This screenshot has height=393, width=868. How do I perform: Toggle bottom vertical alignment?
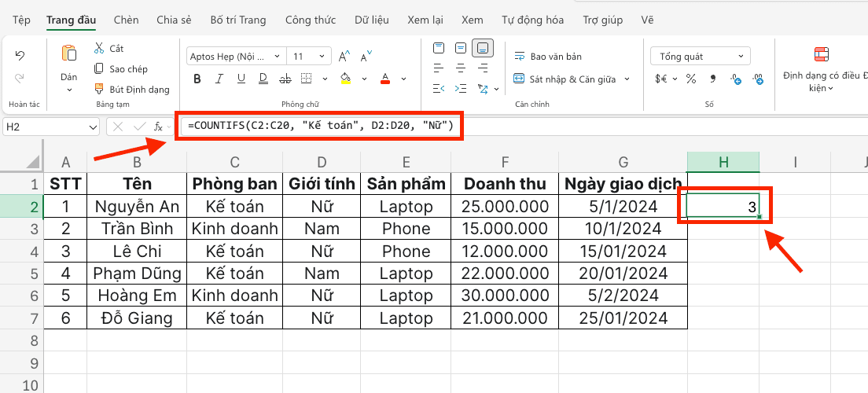[x=483, y=49]
